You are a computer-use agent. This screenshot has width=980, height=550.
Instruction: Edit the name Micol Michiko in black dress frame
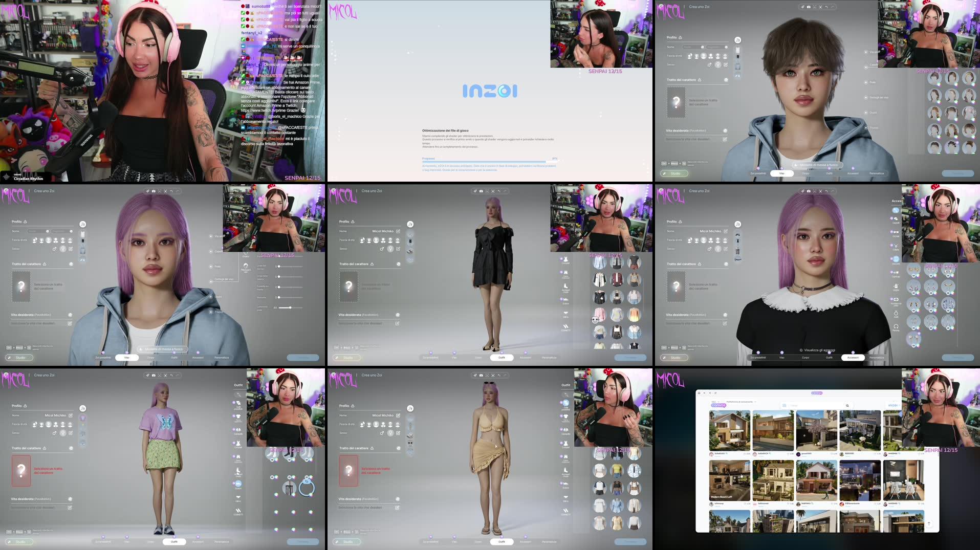pos(398,231)
